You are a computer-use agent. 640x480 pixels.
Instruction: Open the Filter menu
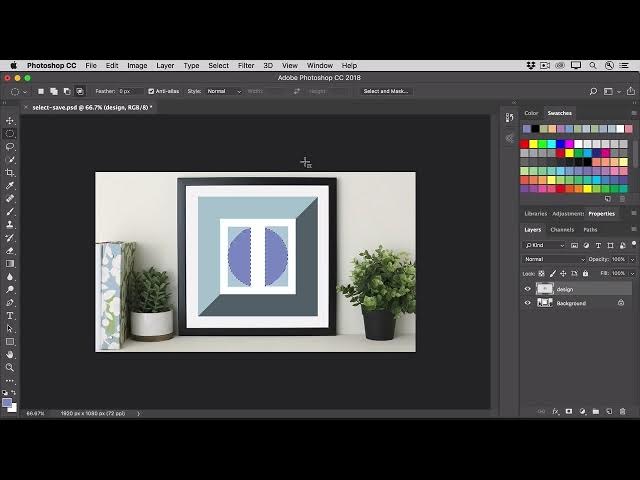point(246,65)
